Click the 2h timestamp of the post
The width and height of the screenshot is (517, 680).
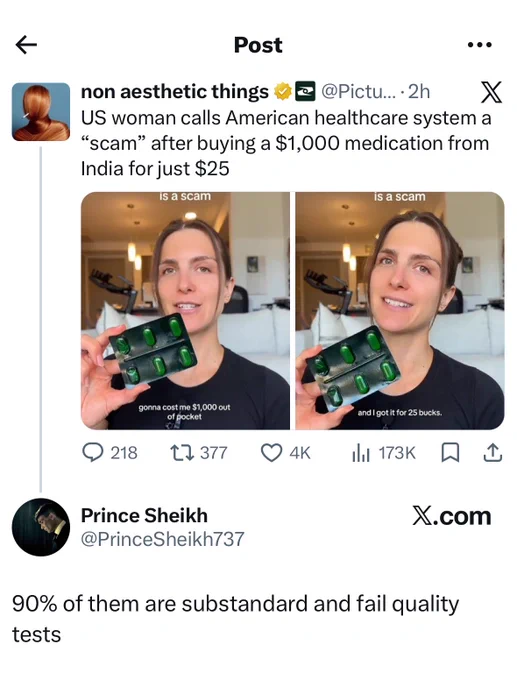pyautogui.click(x=419, y=92)
